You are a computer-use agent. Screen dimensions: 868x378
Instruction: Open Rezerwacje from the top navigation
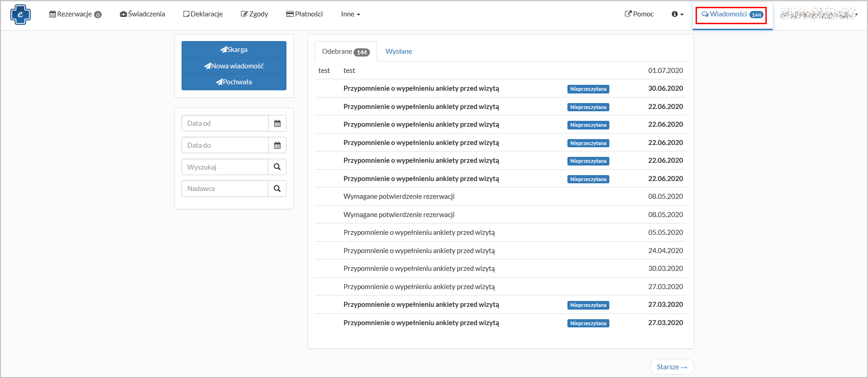tap(75, 14)
